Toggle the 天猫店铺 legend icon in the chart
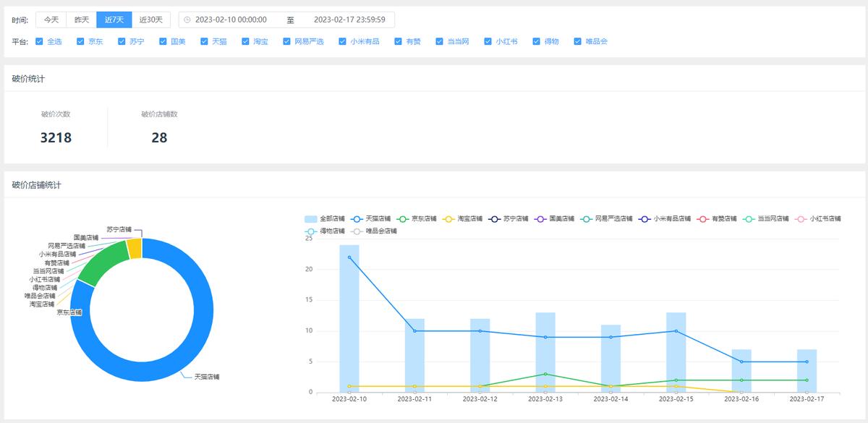 click(357, 218)
